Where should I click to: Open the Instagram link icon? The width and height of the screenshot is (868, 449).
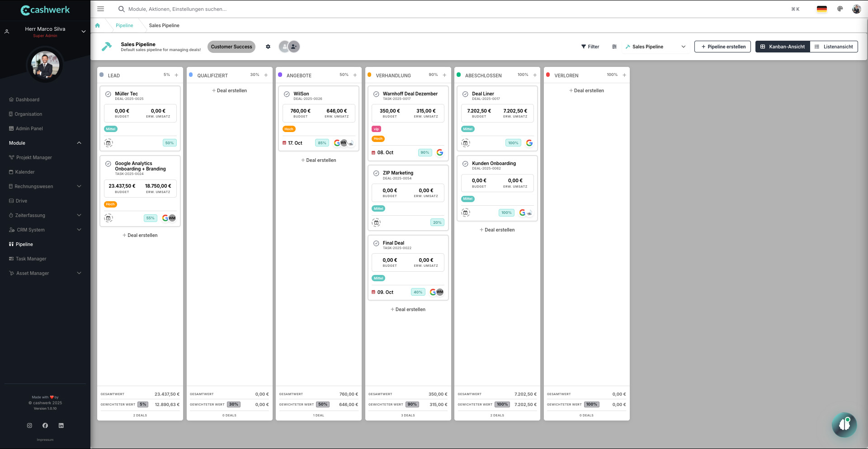tap(29, 425)
